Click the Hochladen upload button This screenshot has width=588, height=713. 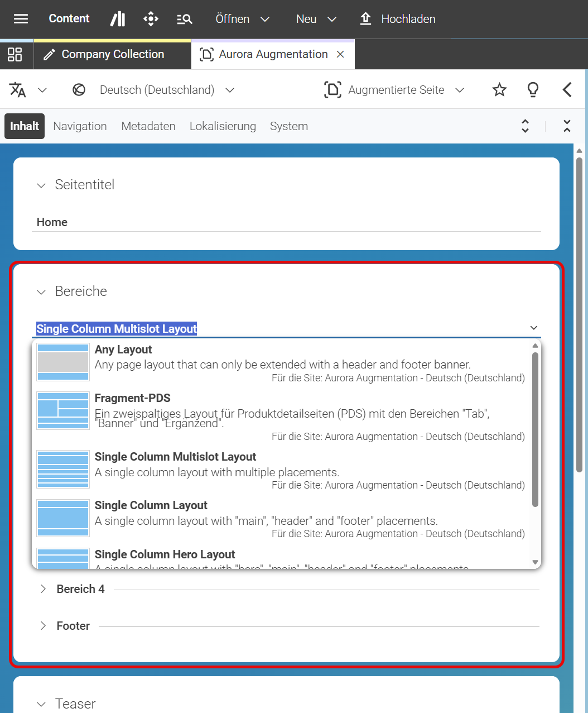pos(397,19)
